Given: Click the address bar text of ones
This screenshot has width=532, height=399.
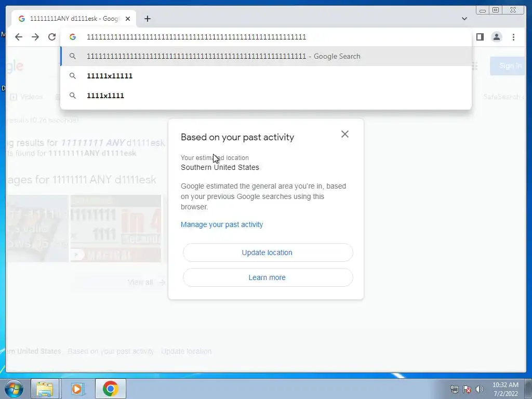Looking at the screenshot, I should click(196, 37).
